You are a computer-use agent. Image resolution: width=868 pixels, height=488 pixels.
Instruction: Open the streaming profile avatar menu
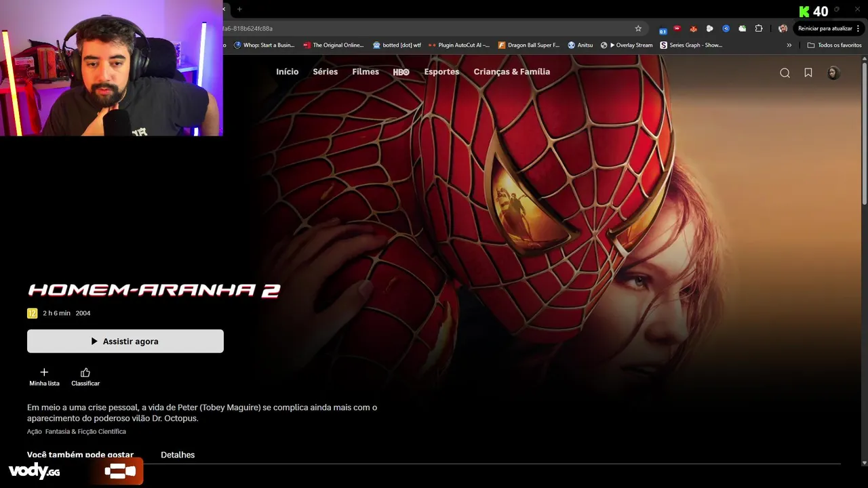[833, 73]
